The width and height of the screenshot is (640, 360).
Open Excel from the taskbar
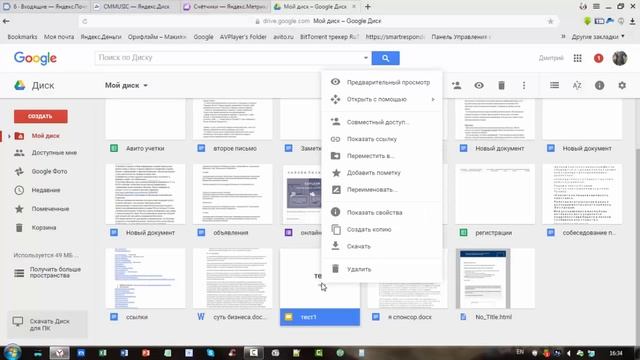[103, 353]
